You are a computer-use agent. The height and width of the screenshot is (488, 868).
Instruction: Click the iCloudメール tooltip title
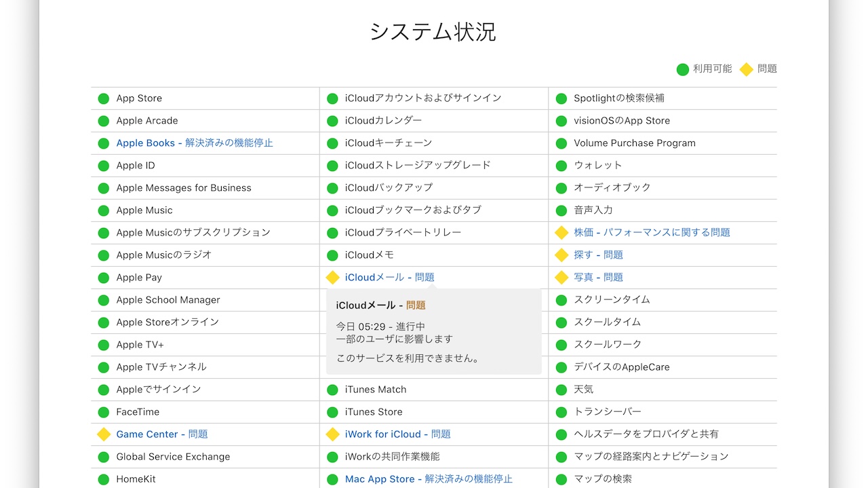381,306
